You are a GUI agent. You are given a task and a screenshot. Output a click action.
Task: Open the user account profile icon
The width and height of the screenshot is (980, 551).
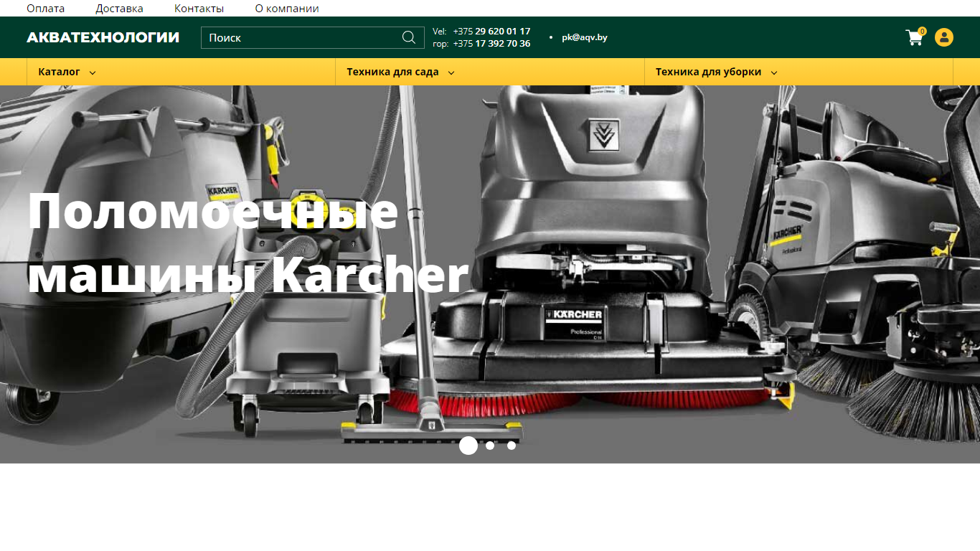click(x=944, y=37)
